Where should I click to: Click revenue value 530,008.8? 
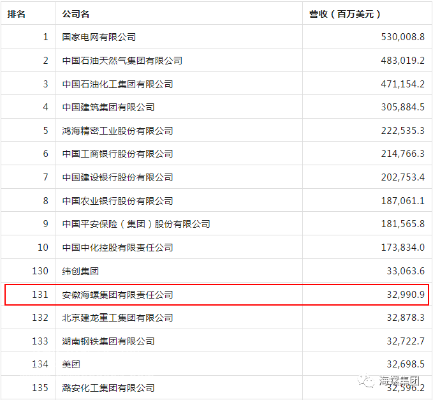pyautogui.click(x=403, y=37)
